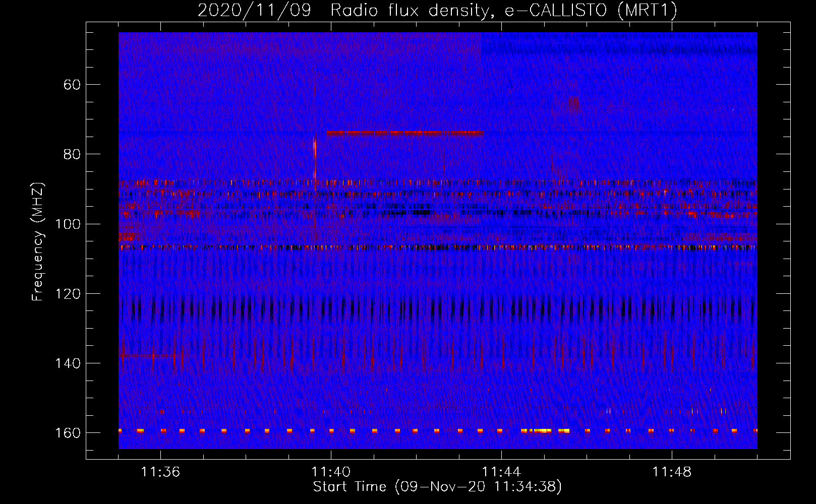Screen dimensions: 816x504
Task: Click the 11:40 time tick label
Action: [x=331, y=472]
